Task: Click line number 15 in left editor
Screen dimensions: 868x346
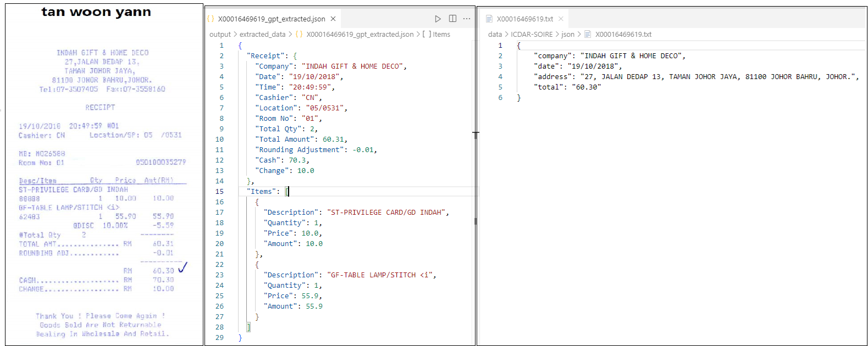Action: click(x=219, y=192)
